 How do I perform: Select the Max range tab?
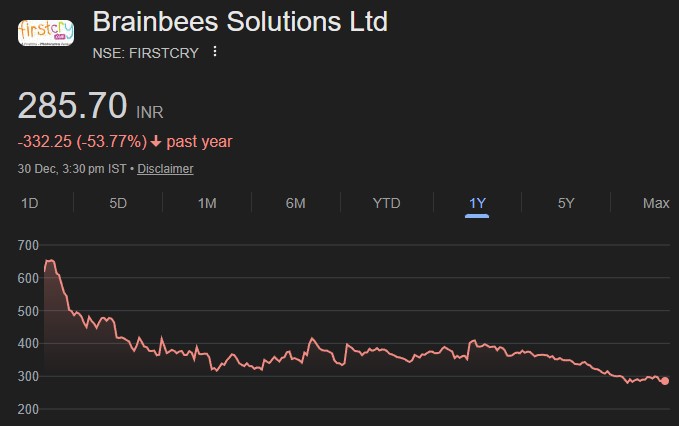tap(655, 203)
